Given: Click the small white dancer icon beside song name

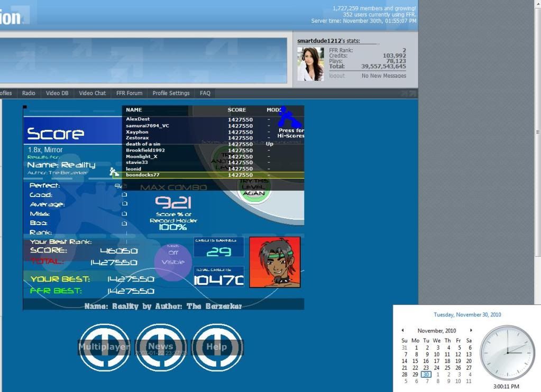Looking at the screenshot, I should (114, 172).
